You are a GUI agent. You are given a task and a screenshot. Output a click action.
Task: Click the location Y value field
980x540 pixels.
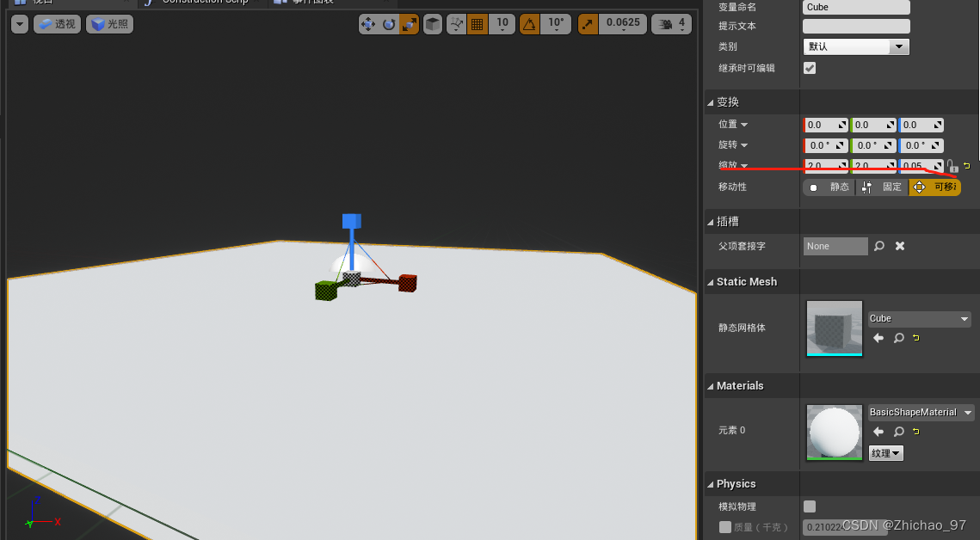[873, 125]
